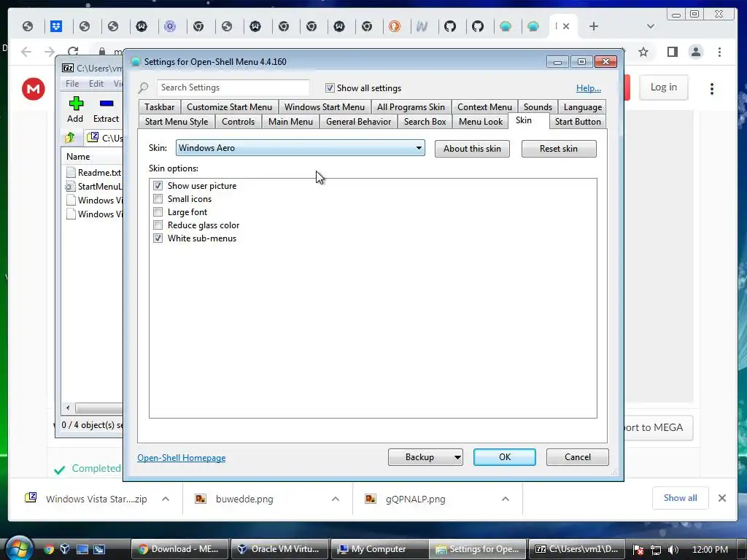Select the Language tab

(x=583, y=107)
